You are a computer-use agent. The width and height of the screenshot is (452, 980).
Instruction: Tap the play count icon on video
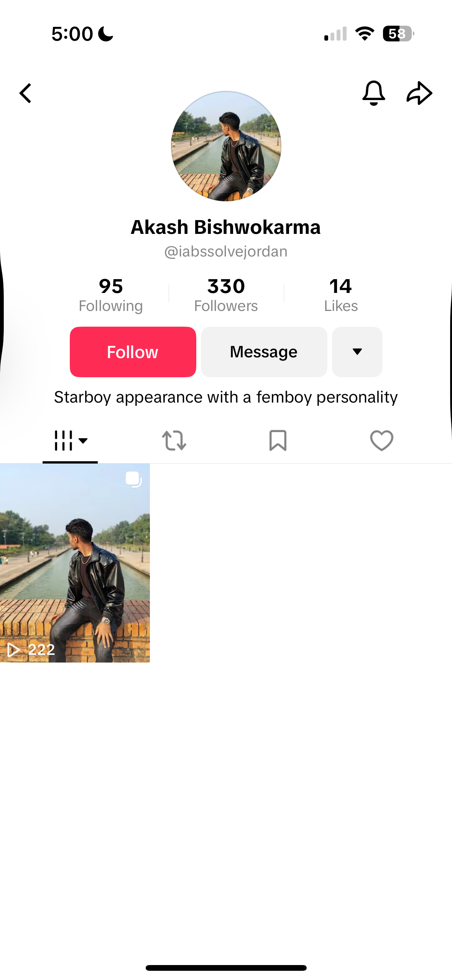14,649
